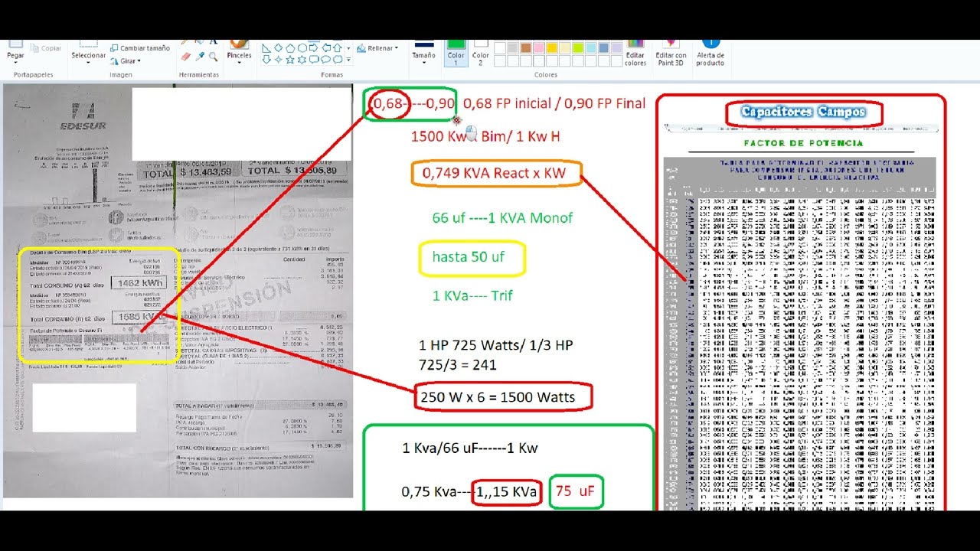Click the '1 KVa---- Trif' text
Screen dimensions: 980x551
click(472, 295)
